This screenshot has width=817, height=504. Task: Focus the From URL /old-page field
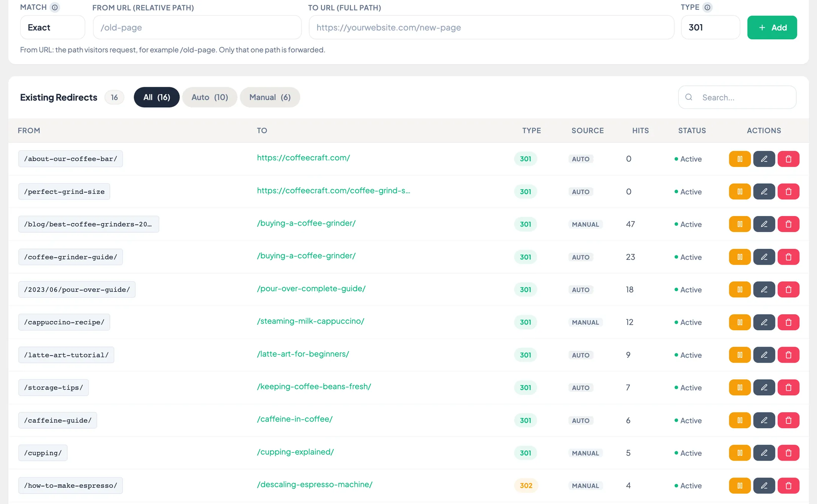tap(197, 27)
